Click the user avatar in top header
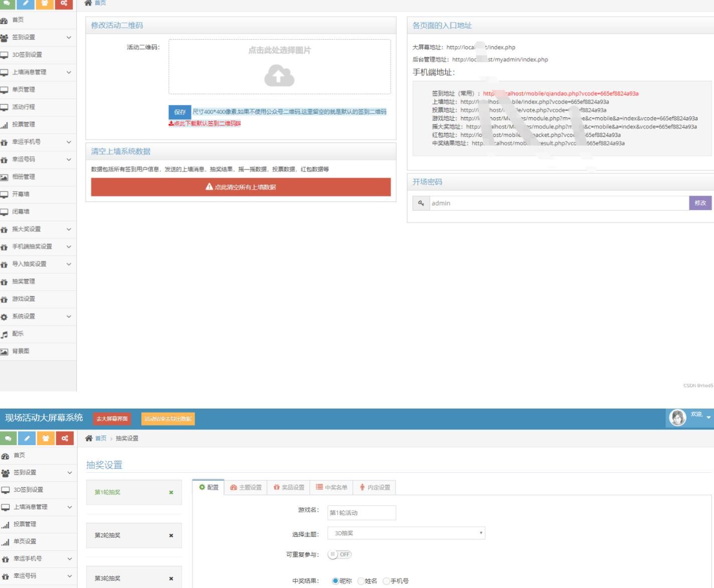 pos(677,417)
